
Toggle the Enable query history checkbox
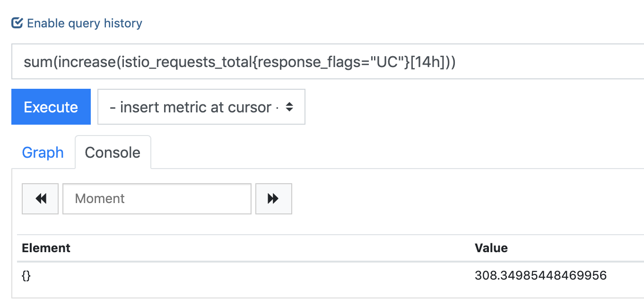point(17,23)
